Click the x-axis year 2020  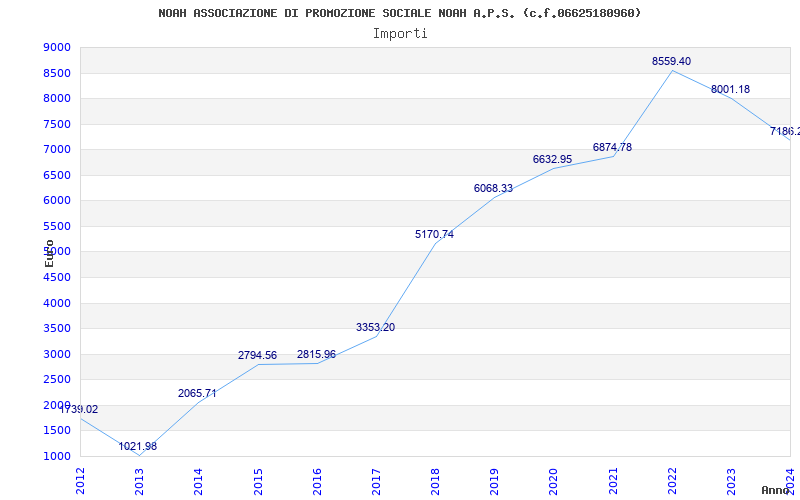click(x=554, y=481)
